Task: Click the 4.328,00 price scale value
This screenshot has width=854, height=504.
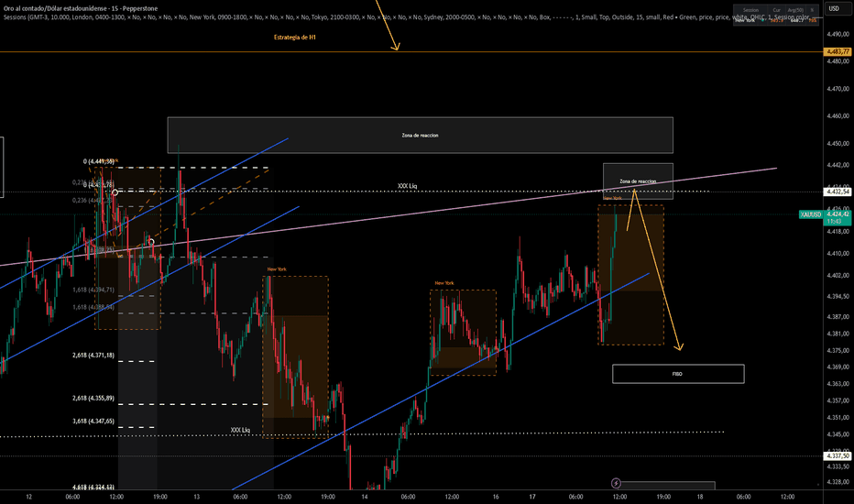Action: 838,482
